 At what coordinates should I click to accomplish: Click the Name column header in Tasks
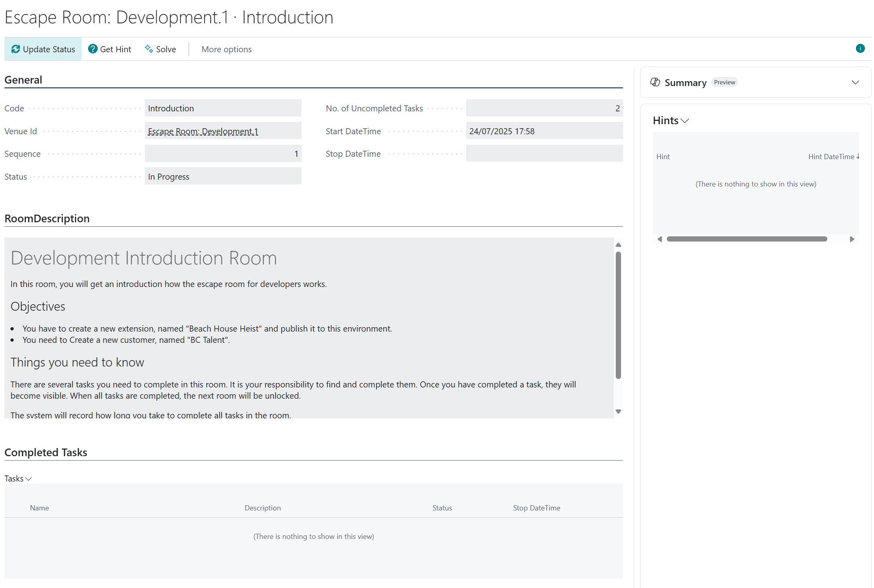coord(39,508)
